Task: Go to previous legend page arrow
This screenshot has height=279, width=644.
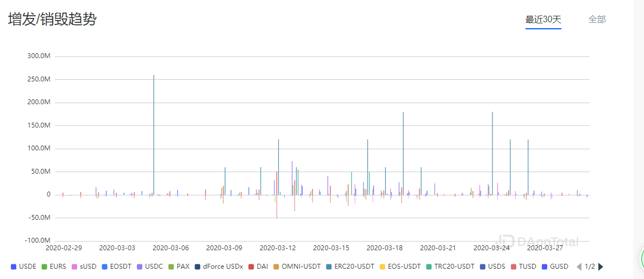Action: pos(579,267)
